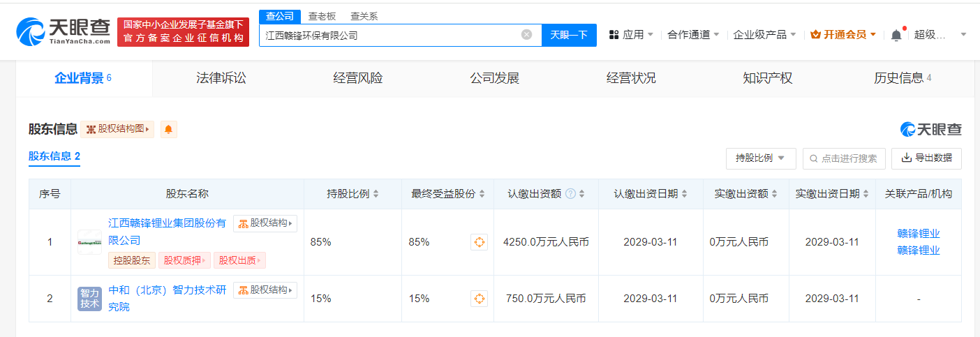Click the orange alert bell beside 股权结构图

tap(168, 129)
